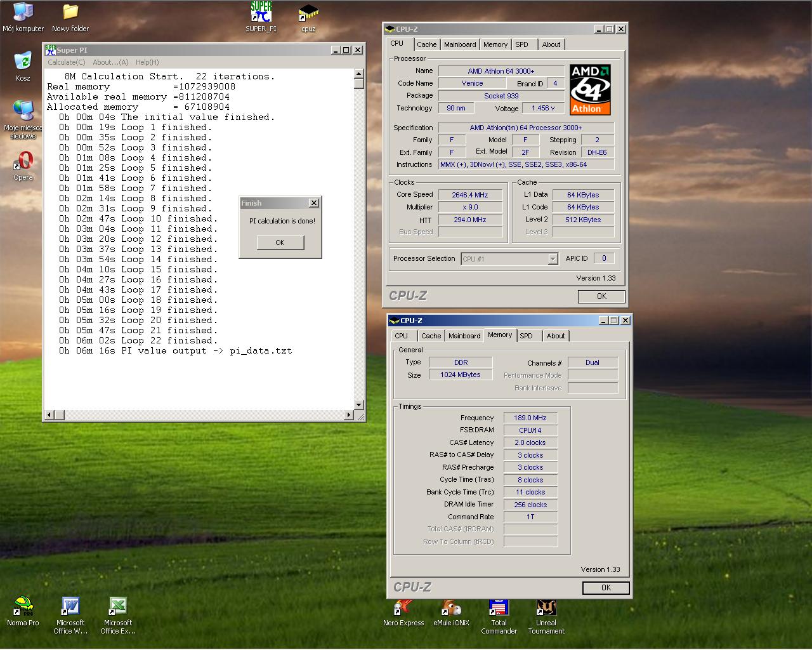Image resolution: width=812 pixels, height=650 pixels.
Task: Open Mój komputer desktop icon
Action: click(23, 17)
